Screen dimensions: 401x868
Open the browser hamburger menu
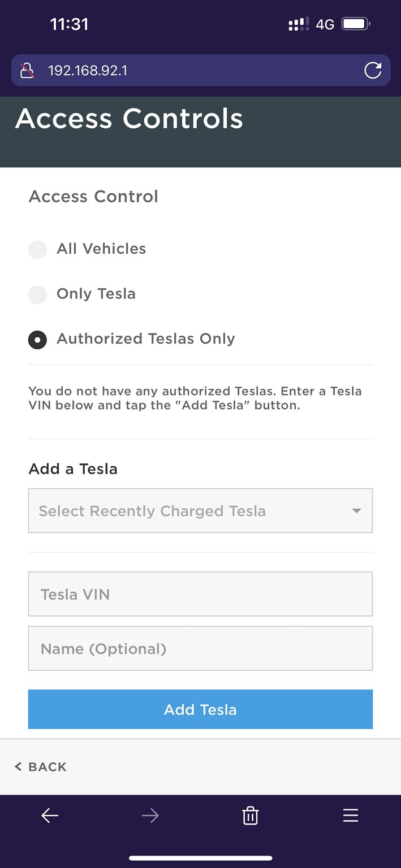click(x=351, y=815)
